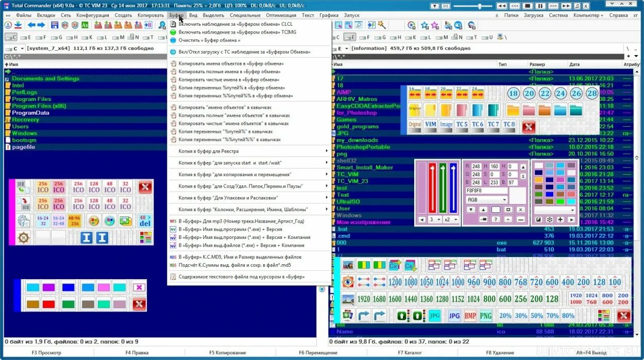The width and height of the screenshot is (644, 360).
Task: Click the '1024 768' resolution preset icon
Action: 591,299
